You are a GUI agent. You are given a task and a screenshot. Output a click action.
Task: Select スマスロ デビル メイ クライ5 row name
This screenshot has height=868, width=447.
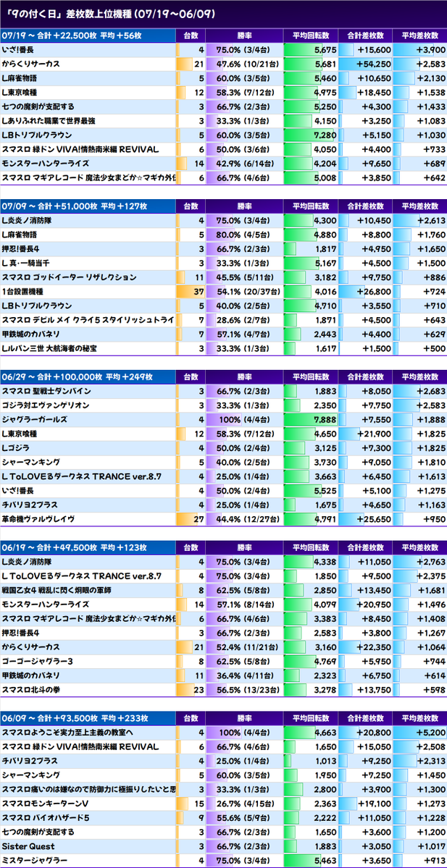(88, 320)
